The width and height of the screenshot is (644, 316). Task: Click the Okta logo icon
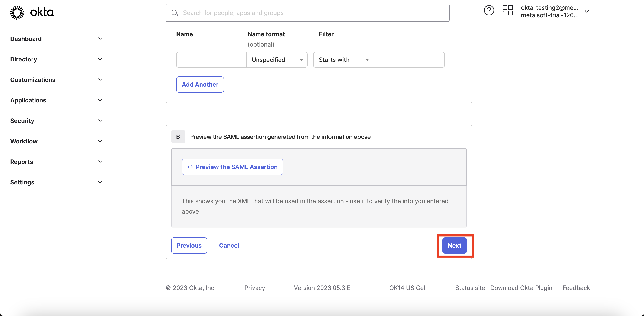pos(17,13)
